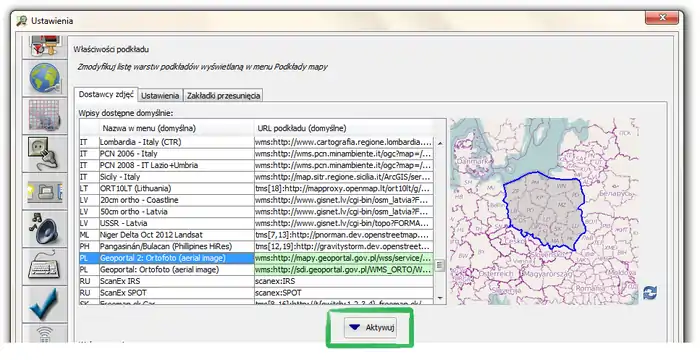Open the toolbar customization settings icon
This screenshot has height=360, width=700.
[45, 191]
